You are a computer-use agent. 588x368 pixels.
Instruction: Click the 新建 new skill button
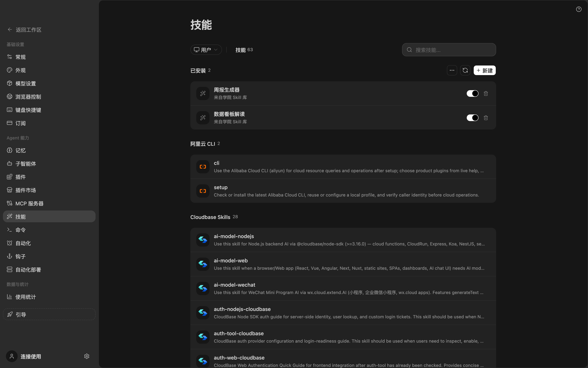(x=485, y=70)
